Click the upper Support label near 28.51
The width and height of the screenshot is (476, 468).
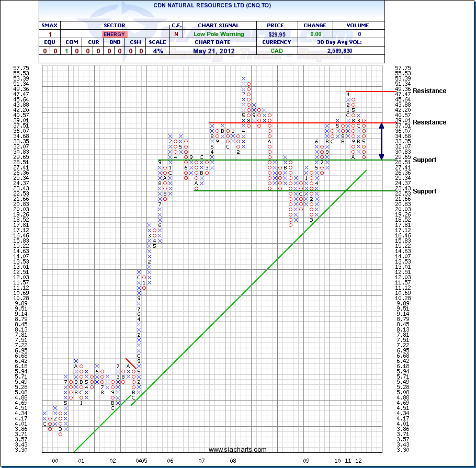(424, 160)
